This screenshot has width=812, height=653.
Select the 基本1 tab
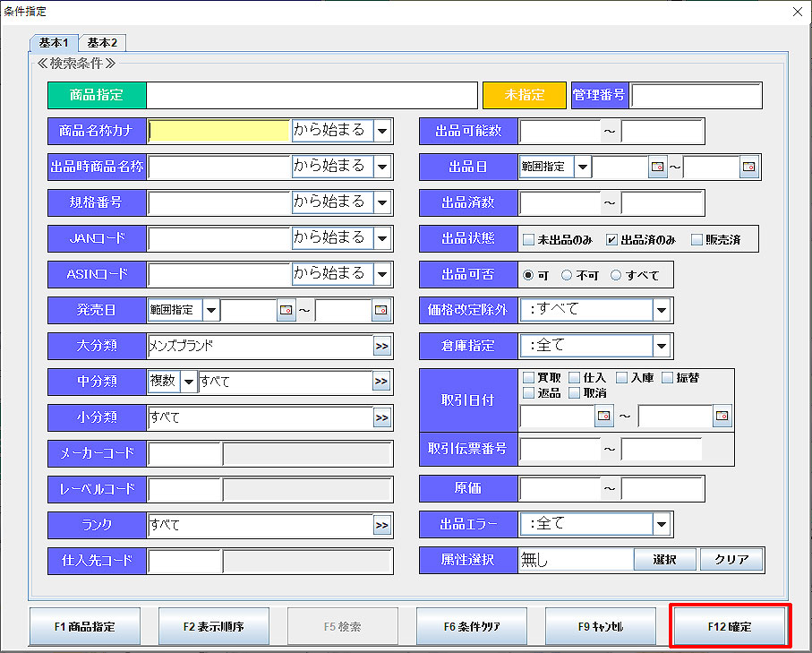pyautogui.click(x=54, y=42)
